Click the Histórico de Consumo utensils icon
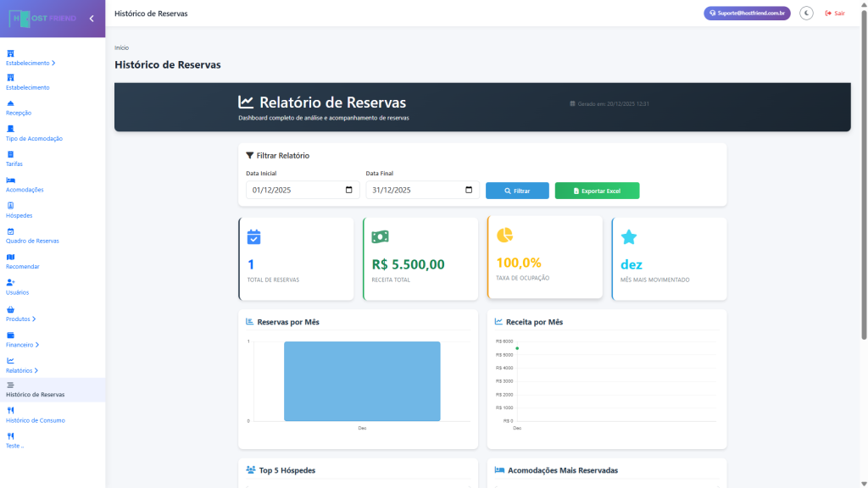Image resolution: width=868 pixels, height=488 pixels. coord(10,410)
